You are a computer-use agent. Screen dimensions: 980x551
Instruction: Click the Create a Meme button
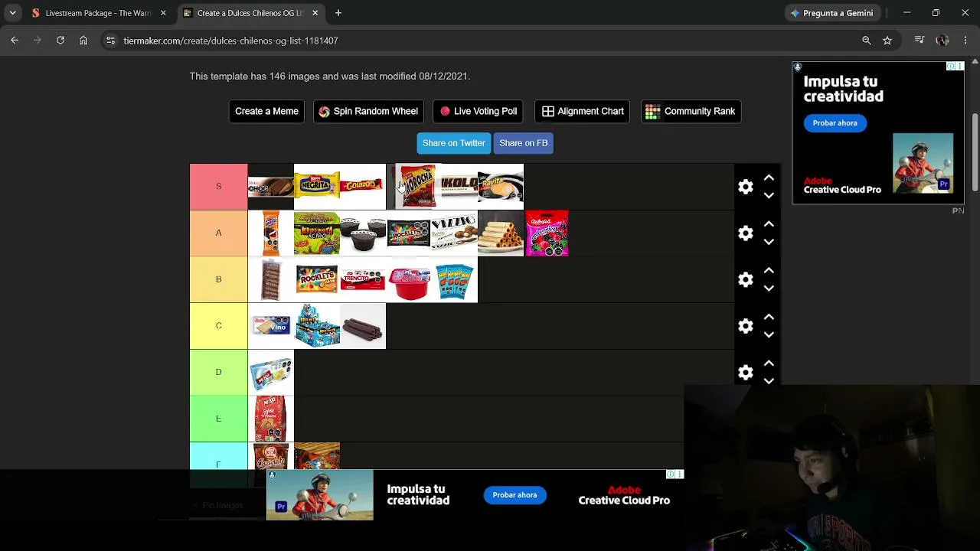pos(266,111)
